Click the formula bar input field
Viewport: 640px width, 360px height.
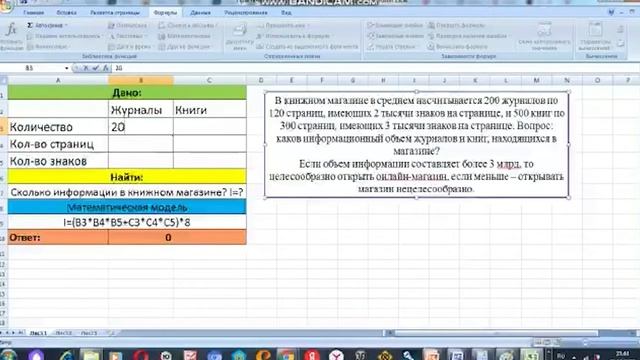tap(376, 68)
